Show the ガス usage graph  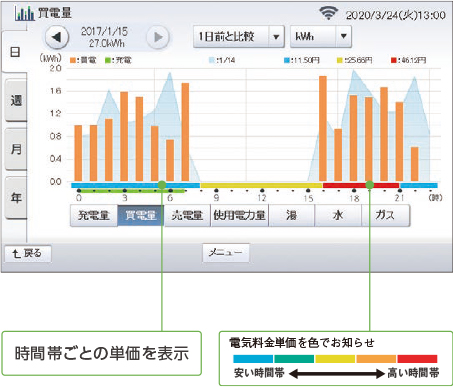(386, 215)
